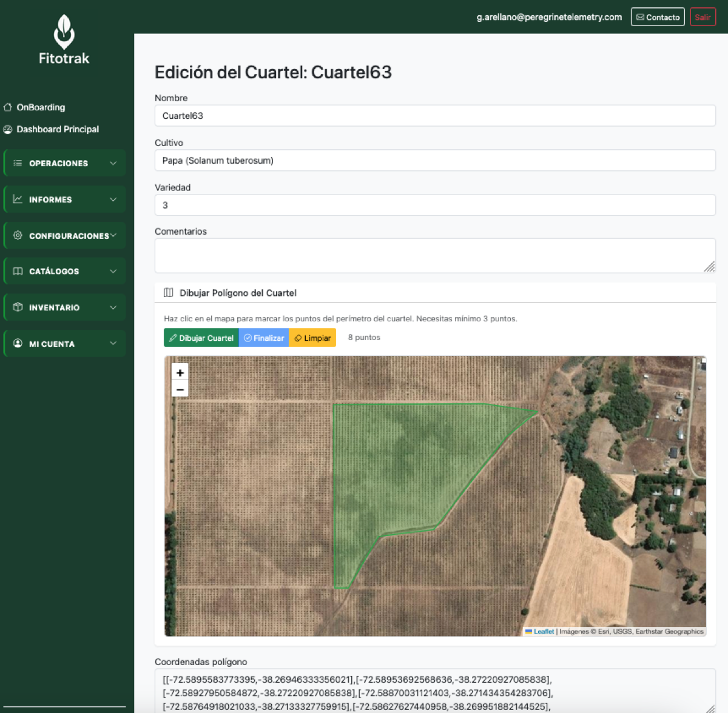Viewport: 728px width, 713px height.
Task: Click the Inventario box icon
Action: [18, 307]
